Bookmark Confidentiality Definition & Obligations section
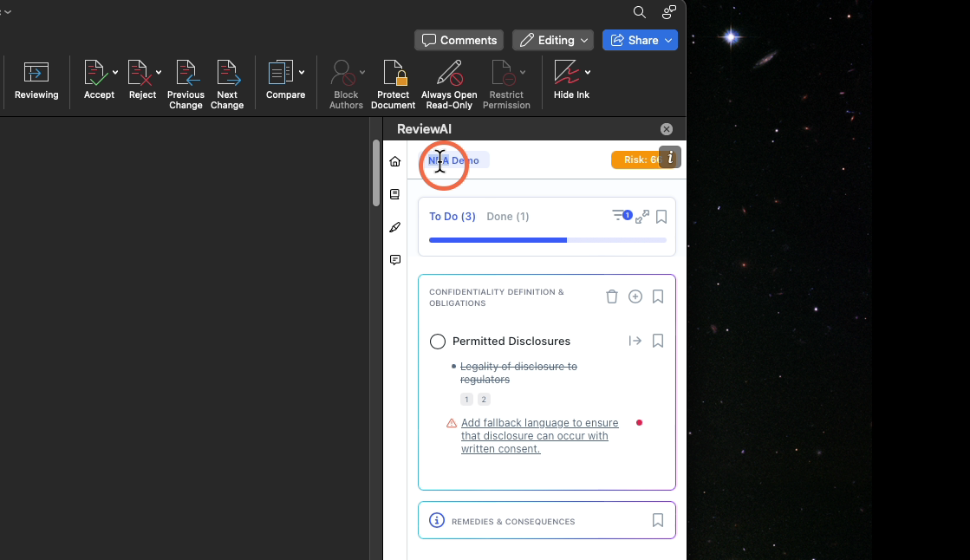The width and height of the screenshot is (970, 560). [658, 296]
